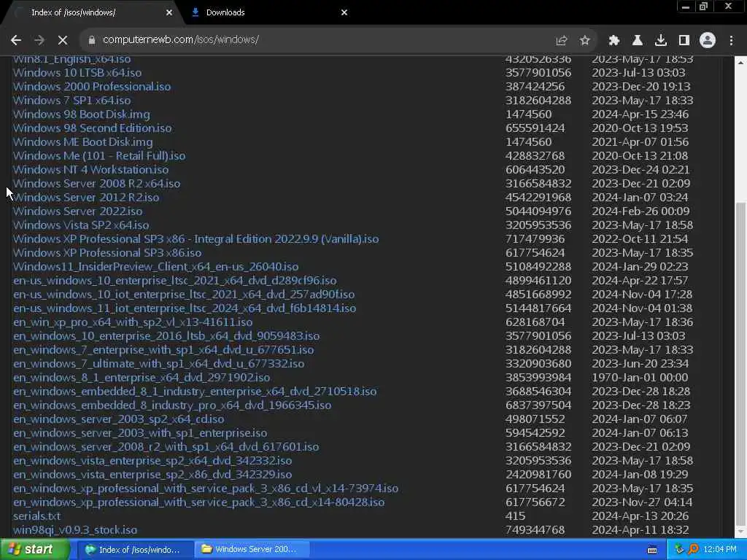This screenshot has height=560, width=747.
Task: Click en_windows_server_2003_with_sp1_enterprise.iso
Action: pyautogui.click(x=140, y=433)
